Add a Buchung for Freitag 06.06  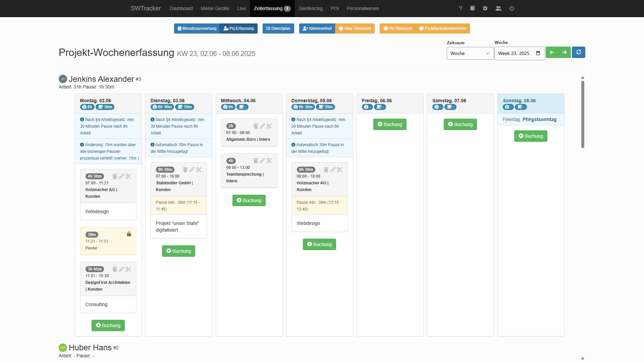coord(390,124)
